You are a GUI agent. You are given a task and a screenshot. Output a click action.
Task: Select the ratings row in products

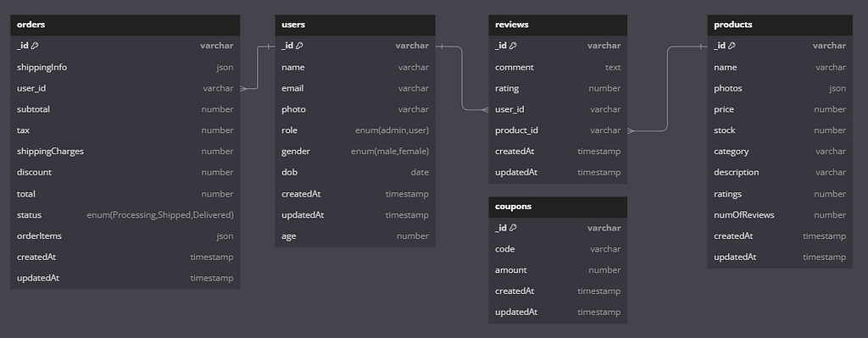[780, 194]
